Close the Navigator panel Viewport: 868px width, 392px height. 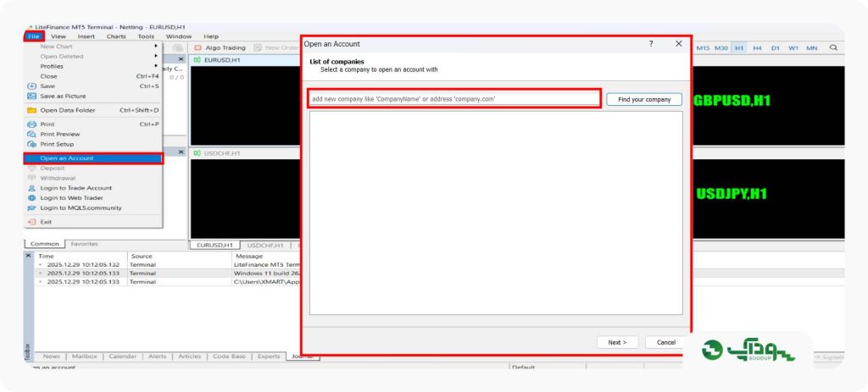(x=181, y=152)
